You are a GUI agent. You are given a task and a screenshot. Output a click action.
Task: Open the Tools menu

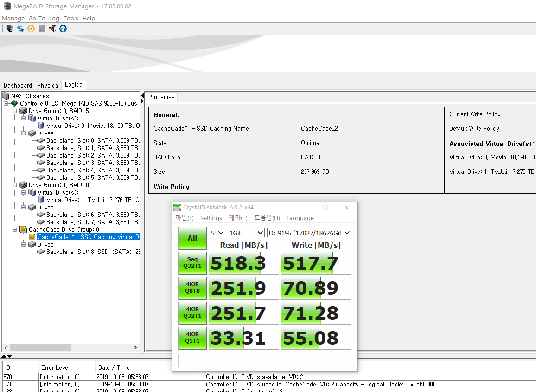pos(71,19)
